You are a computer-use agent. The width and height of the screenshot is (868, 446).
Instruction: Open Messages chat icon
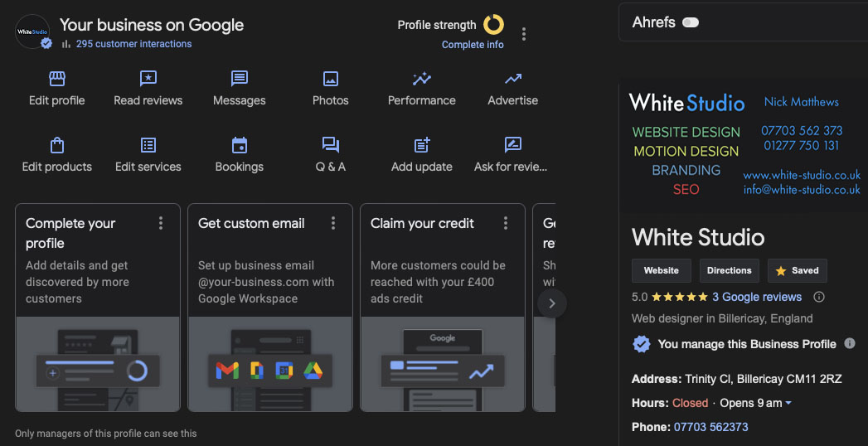point(239,79)
